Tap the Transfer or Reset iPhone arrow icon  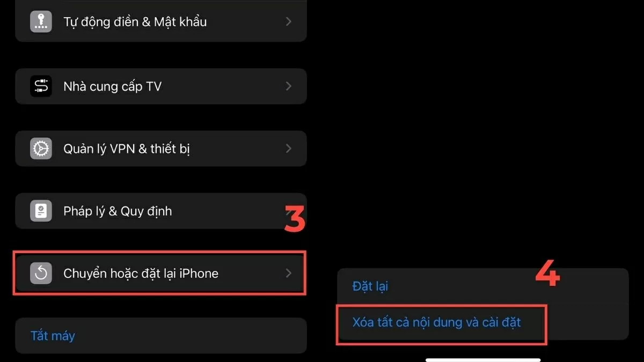point(41,274)
